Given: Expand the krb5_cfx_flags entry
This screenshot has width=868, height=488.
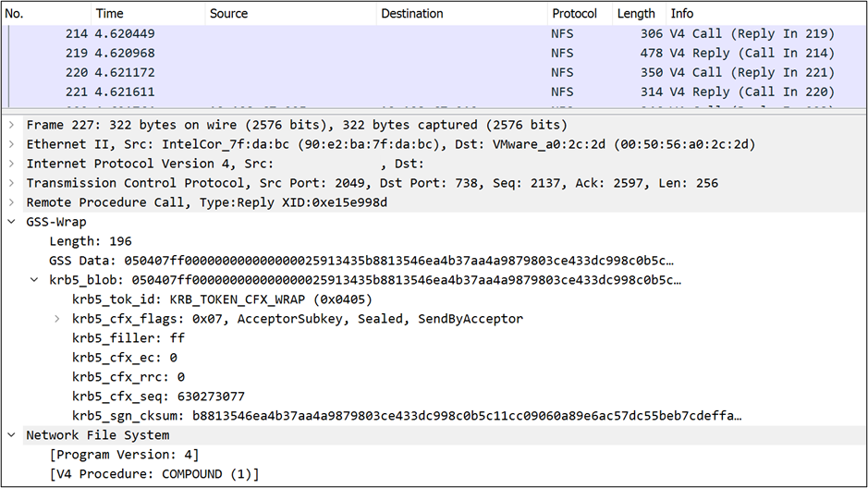Looking at the screenshot, I should [x=57, y=319].
